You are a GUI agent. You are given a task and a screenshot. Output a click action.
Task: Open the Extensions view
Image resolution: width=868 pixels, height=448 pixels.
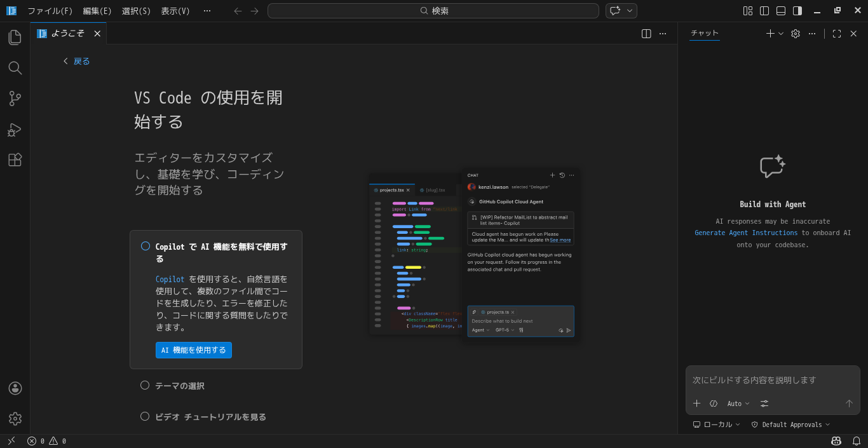[x=15, y=160]
